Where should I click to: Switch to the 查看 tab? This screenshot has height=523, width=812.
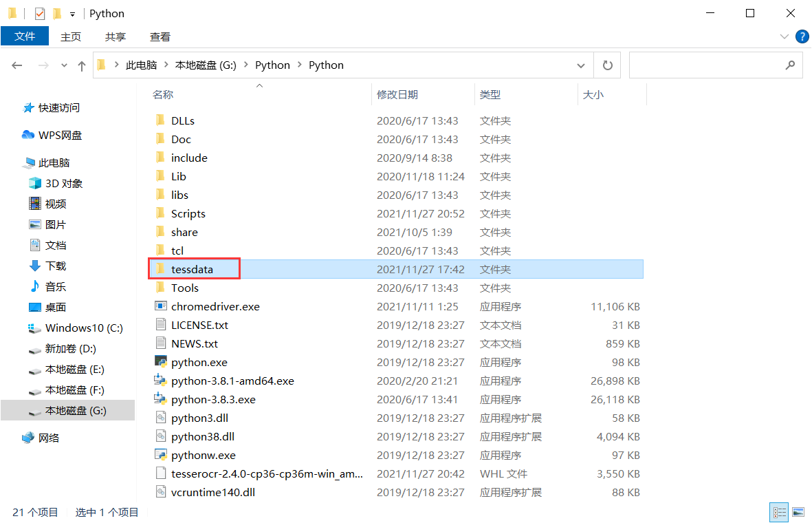click(x=160, y=36)
